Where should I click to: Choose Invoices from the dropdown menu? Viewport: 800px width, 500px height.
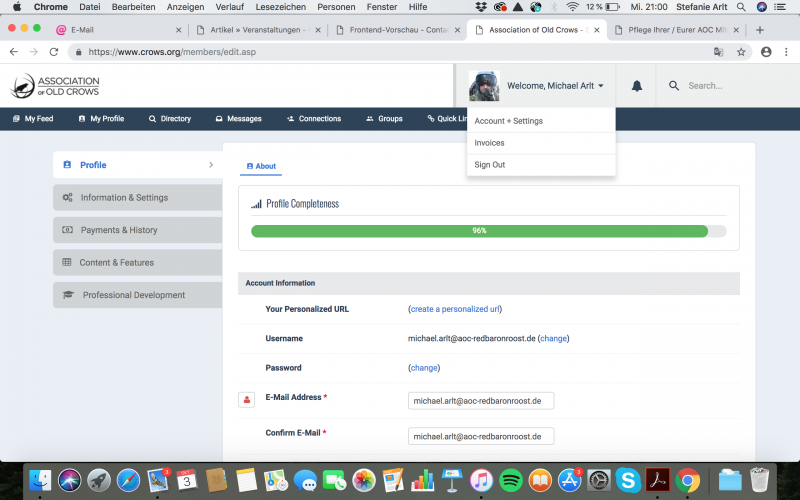click(x=541, y=143)
